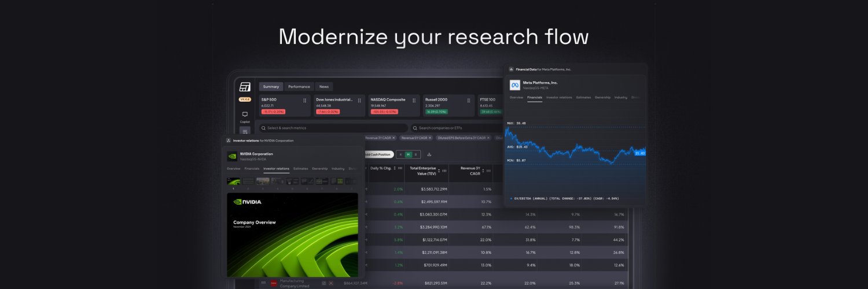Image resolution: width=868 pixels, height=289 pixels.
Task: Sort by Total Enterprise Value column arrows
Action: [x=439, y=171]
